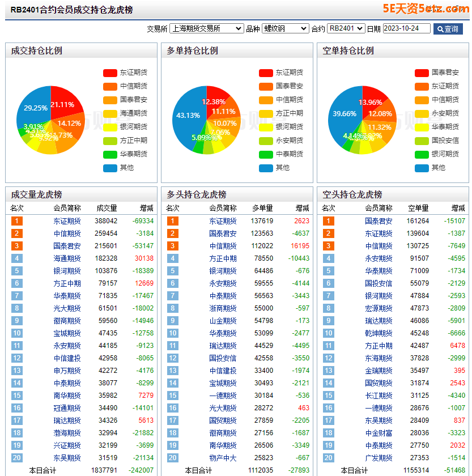Click the green 中泰期货 legend swatch in 多单持仓比例
The height and width of the screenshot is (476, 472).
pos(266,154)
